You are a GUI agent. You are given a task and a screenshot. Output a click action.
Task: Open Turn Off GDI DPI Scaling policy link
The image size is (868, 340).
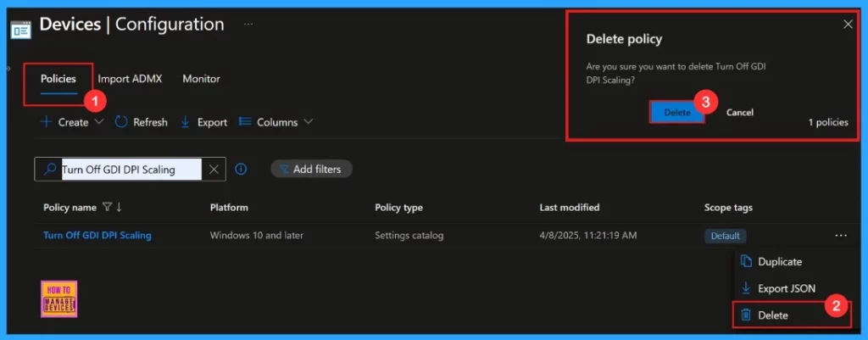(x=97, y=236)
